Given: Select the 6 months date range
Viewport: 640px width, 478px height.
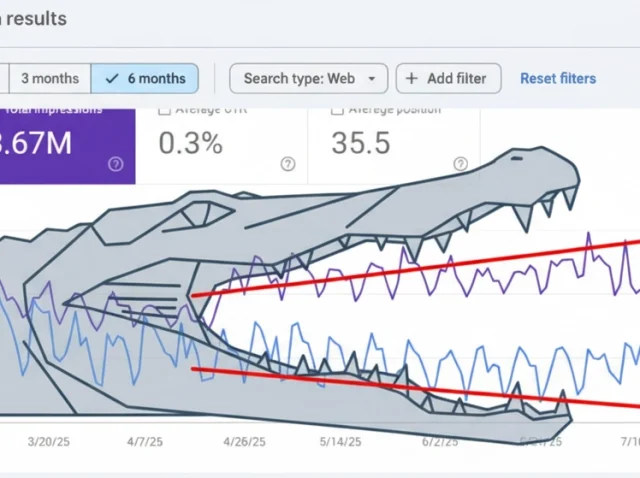Looking at the screenshot, I should 144,78.
